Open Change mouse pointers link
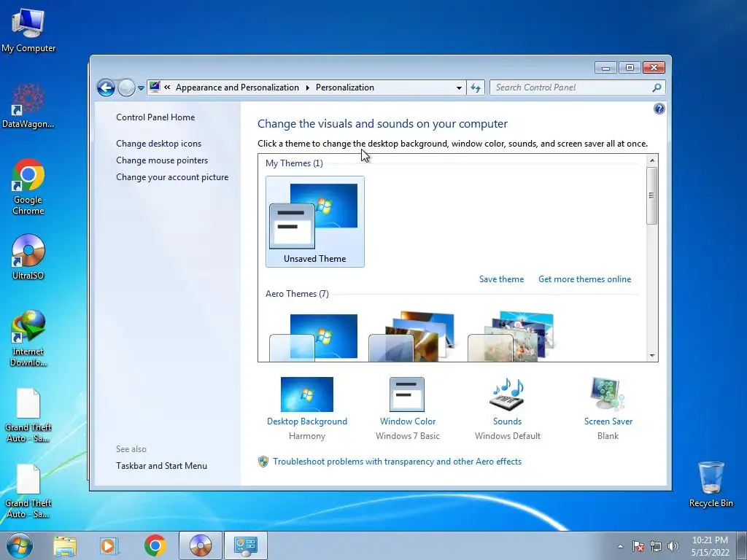This screenshot has height=560, width=747. (x=162, y=160)
